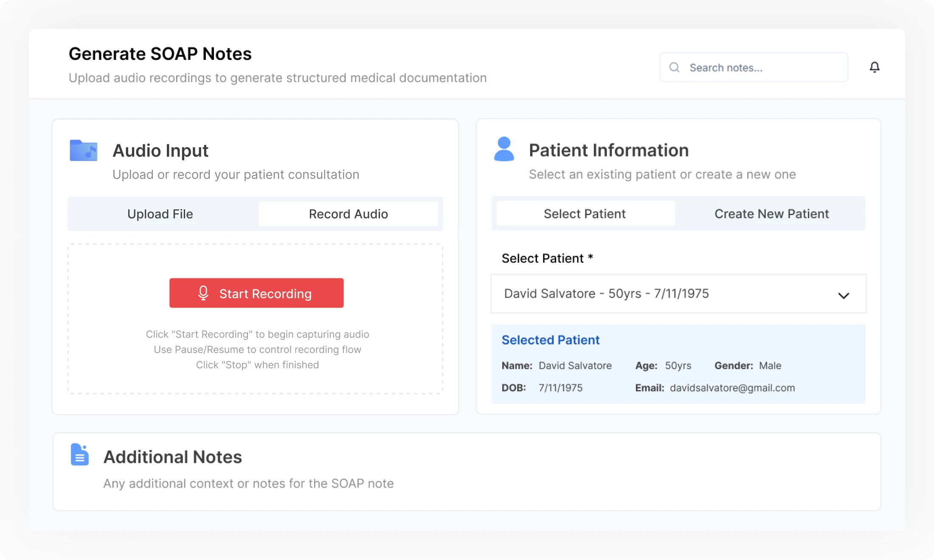Open the David Salvatore patient selector
This screenshot has width=934, height=560.
pos(606,294)
